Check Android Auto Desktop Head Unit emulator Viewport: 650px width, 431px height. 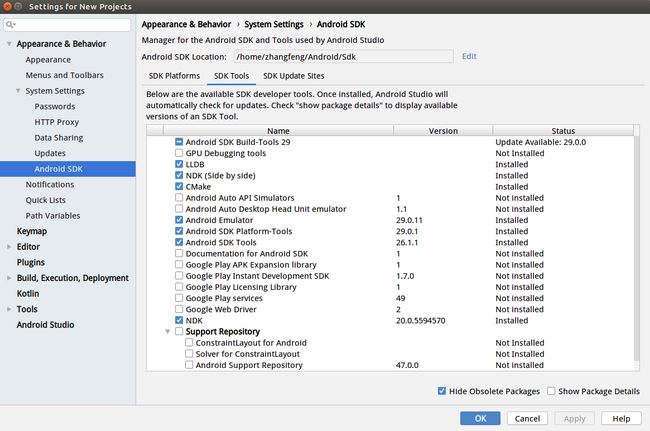click(x=179, y=209)
